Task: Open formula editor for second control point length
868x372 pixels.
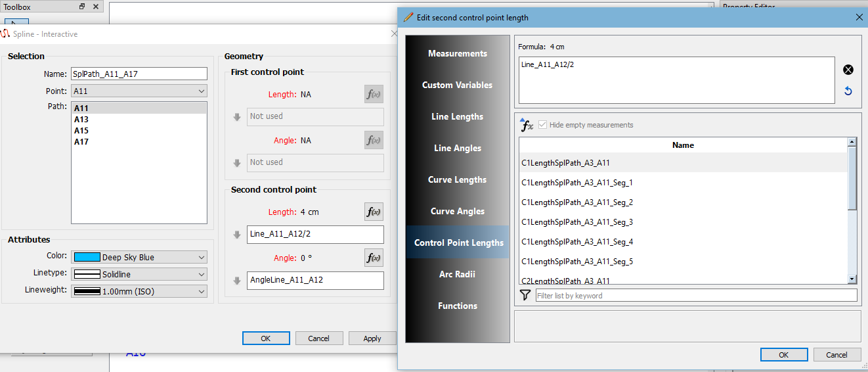Action: [374, 212]
